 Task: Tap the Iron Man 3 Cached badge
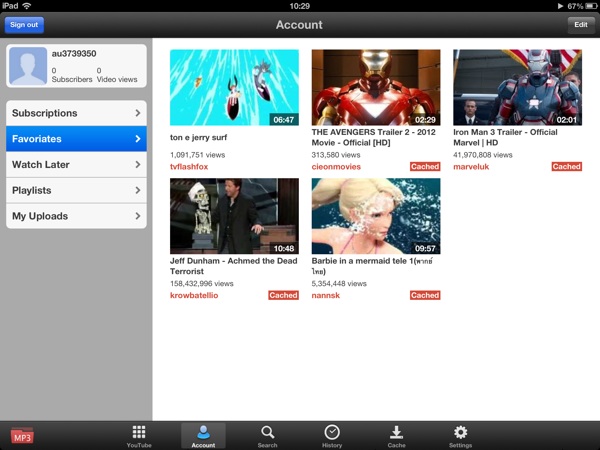pos(566,166)
